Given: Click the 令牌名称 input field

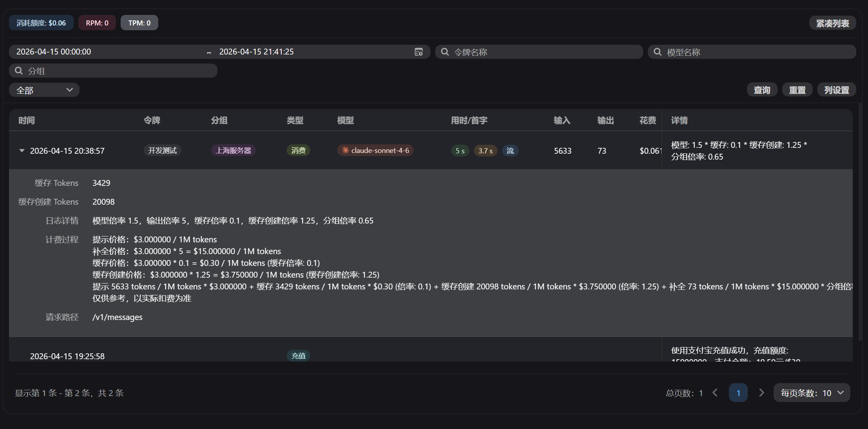Looking at the screenshot, I should (544, 52).
